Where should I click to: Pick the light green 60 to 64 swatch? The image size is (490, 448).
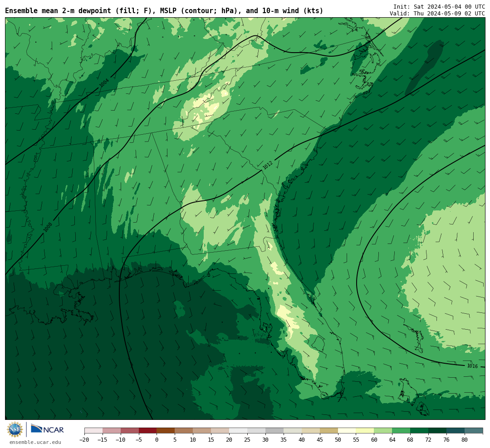point(383,431)
